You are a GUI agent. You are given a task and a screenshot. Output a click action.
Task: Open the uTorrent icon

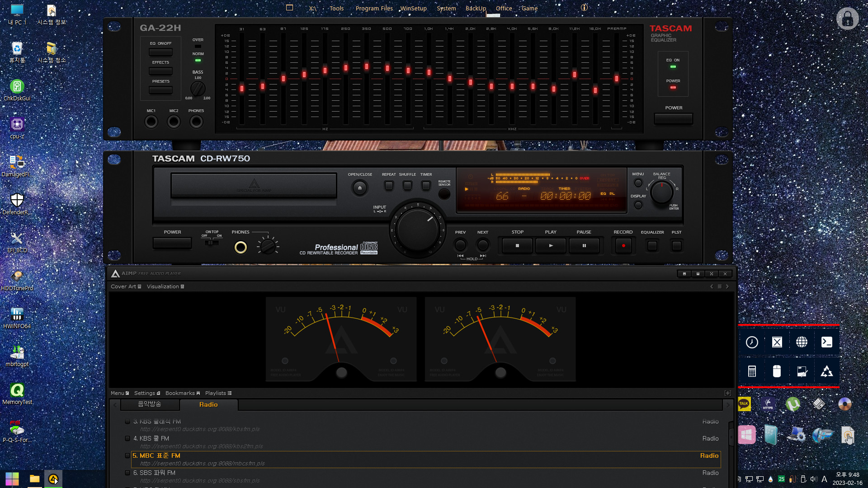coord(793,404)
